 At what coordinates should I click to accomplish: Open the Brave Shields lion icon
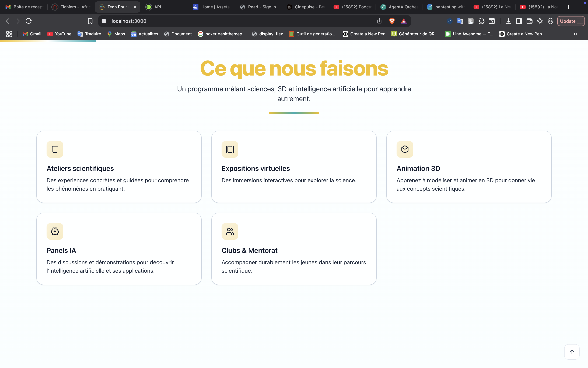click(392, 21)
